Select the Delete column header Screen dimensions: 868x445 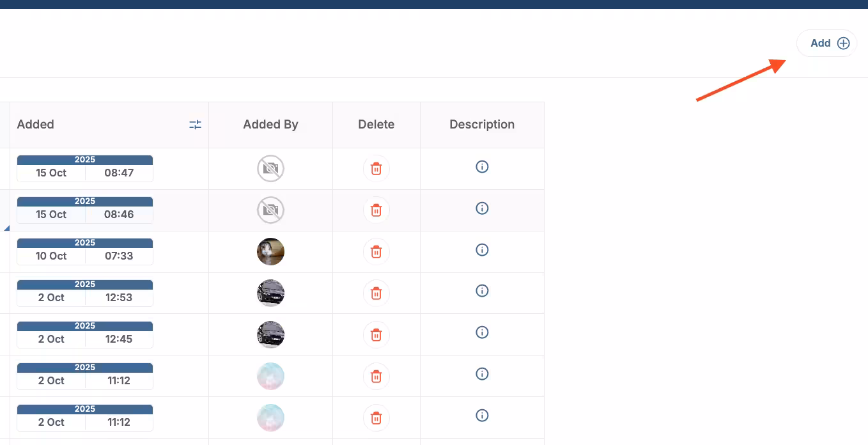[376, 125]
